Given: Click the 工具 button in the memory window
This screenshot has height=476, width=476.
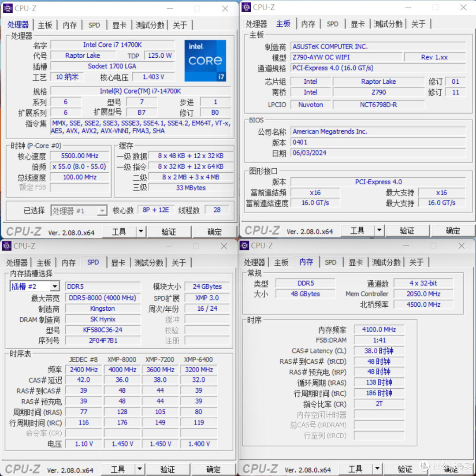Looking at the screenshot, I should tap(356, 469).
